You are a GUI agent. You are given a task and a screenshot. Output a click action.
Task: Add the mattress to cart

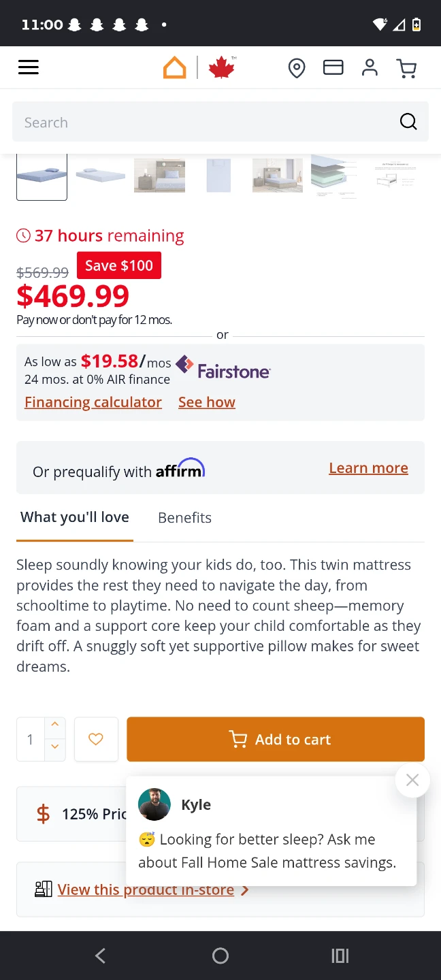coord(276,739)
